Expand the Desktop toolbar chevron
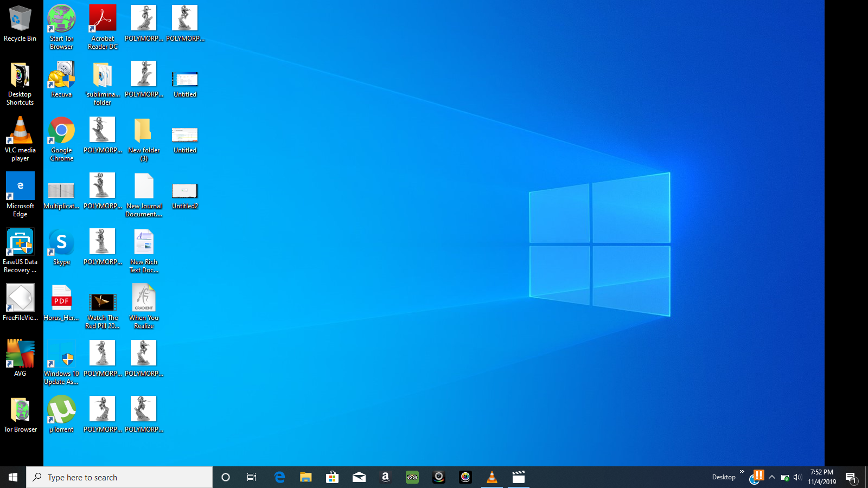 click(x=742, y=472)
